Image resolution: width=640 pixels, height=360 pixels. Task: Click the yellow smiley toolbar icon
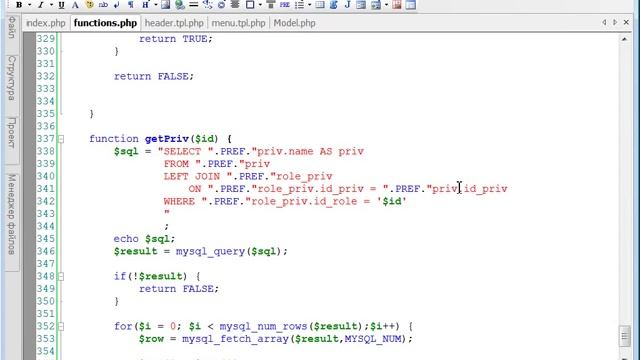[89, 5]
